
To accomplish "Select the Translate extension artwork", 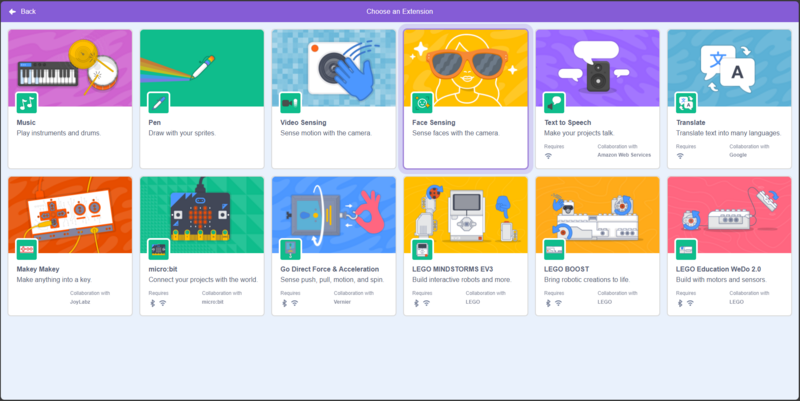I will tap(730, 68).
